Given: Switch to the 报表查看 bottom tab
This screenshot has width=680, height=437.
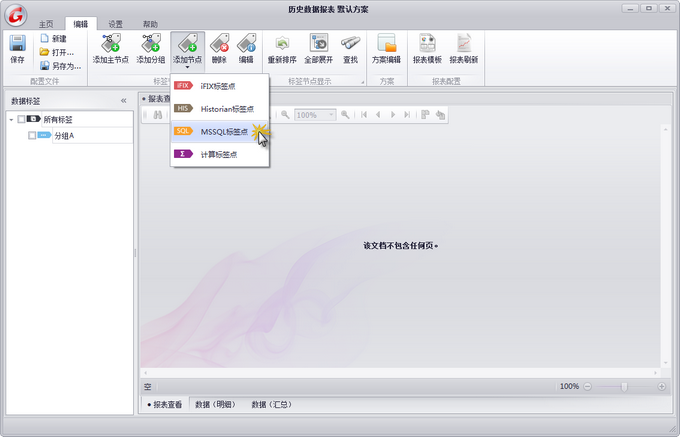Looking at the screenshot, I should (165, 404).
